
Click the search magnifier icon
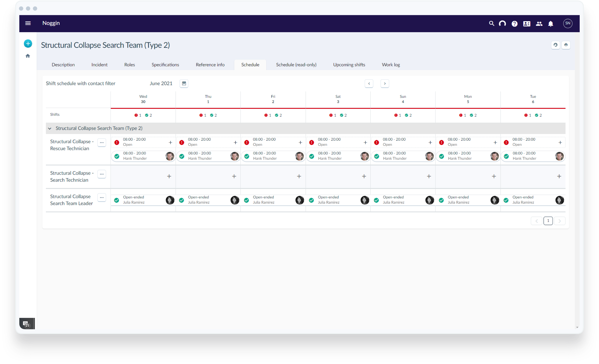(x=491, y=24)
